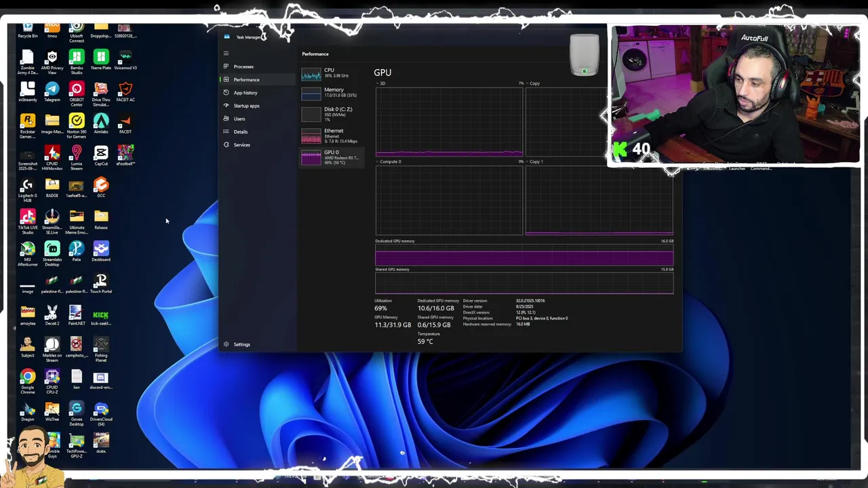868x488 pixels.
Task: Select the Govee Desktop icon
Action: (x=77, y=413)
